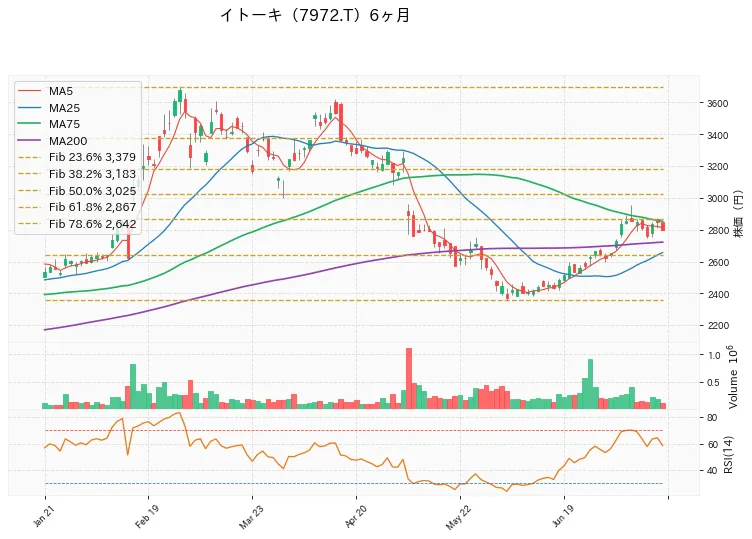Click Fib 78.6% 2,642 legend entry
This screenshot has height=539, width=752.
(x=77, y=224)
